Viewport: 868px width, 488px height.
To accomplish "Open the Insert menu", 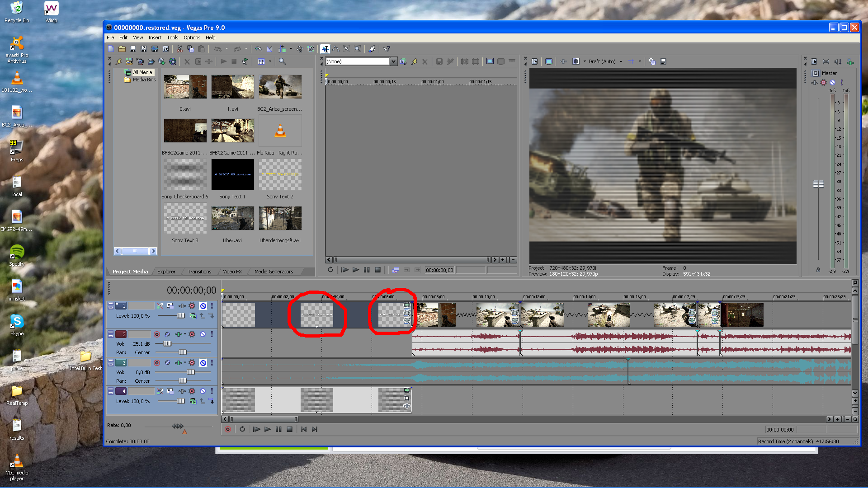I will click(155, 38).
